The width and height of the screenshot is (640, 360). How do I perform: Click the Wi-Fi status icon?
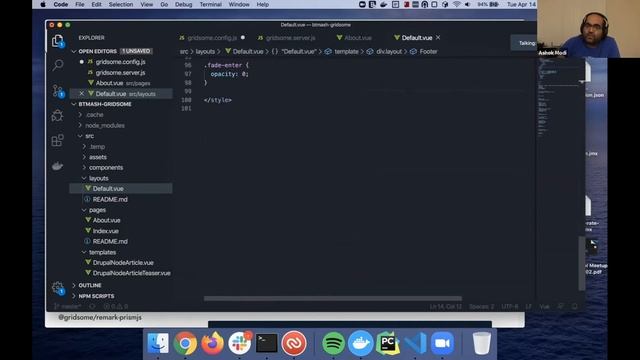(x=457, y=4)
